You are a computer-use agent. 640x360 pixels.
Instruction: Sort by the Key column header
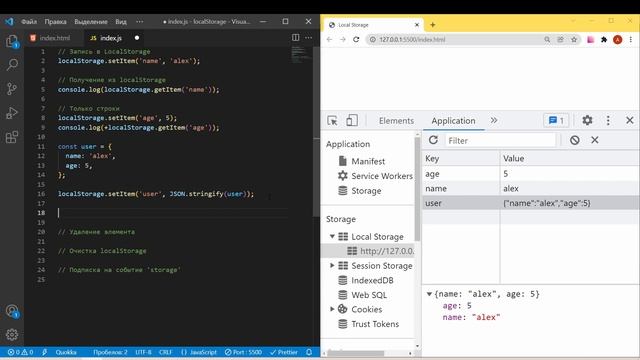coord(461,158)
